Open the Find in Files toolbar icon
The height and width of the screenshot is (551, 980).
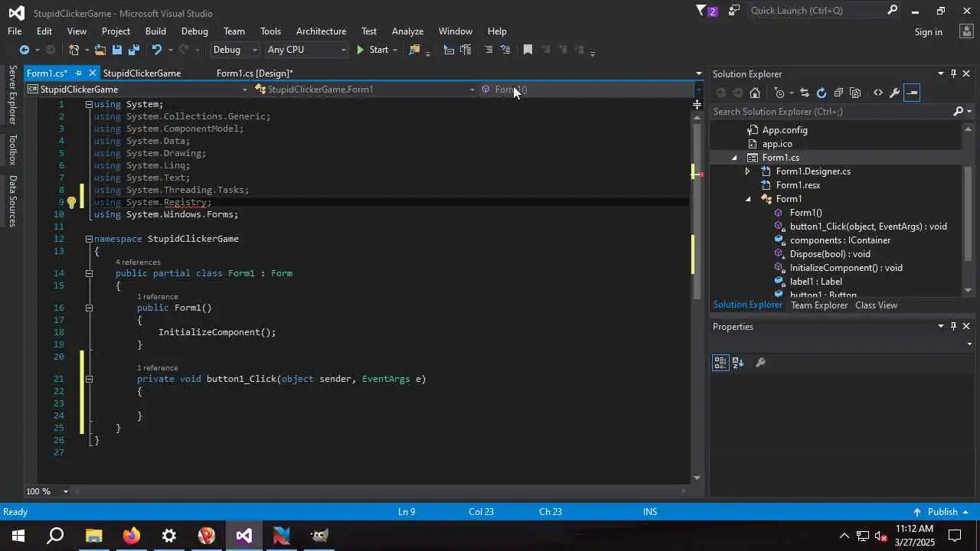414,50
